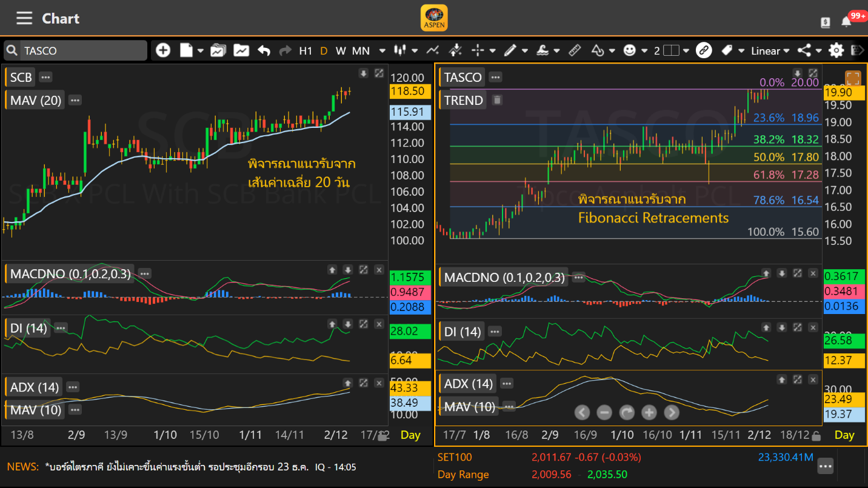Screen dimensions: 868x488
Task: Click the two-pane layout icon
Action: (x=671, y=51)
